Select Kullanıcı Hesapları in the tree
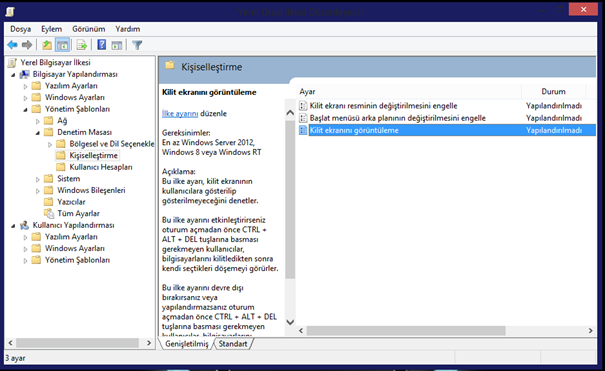This screenshot has height=371, width=605. pyautogui.click(x=101, y=167)
